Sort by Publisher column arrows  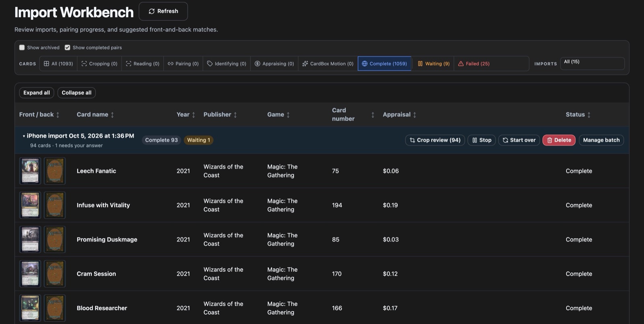click(235, 115)
